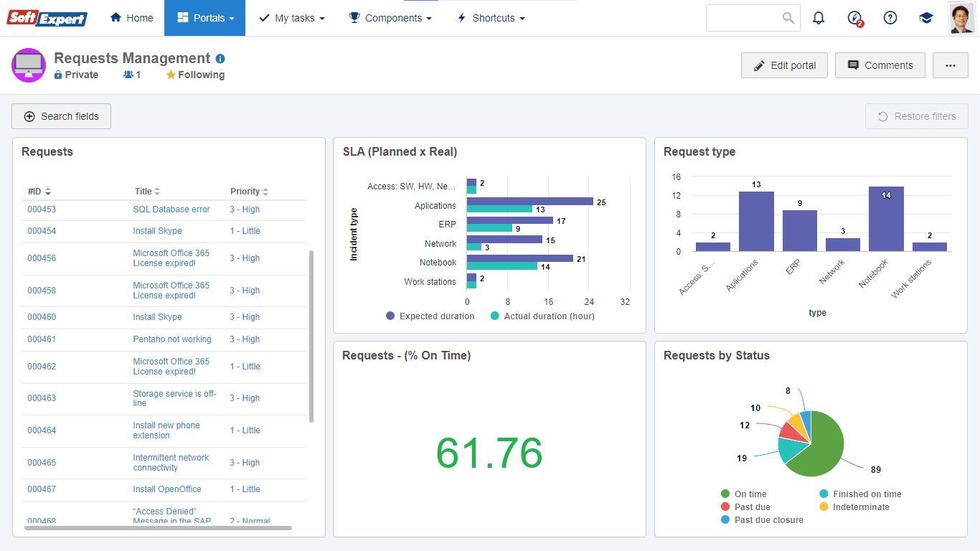Viewport: 980px width, 551px height.
Task: Open the user profile avatar
Action: [x=961, y=18]
